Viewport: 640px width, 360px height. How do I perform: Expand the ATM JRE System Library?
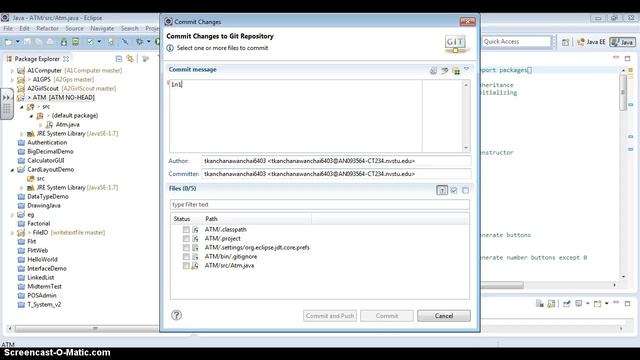(22, 133)
